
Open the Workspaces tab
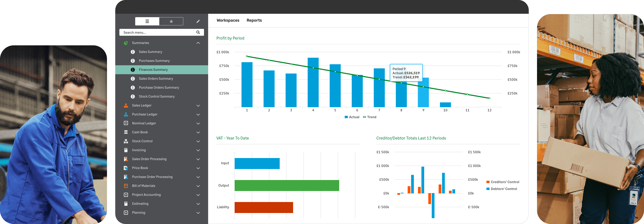tap(228, 20)
